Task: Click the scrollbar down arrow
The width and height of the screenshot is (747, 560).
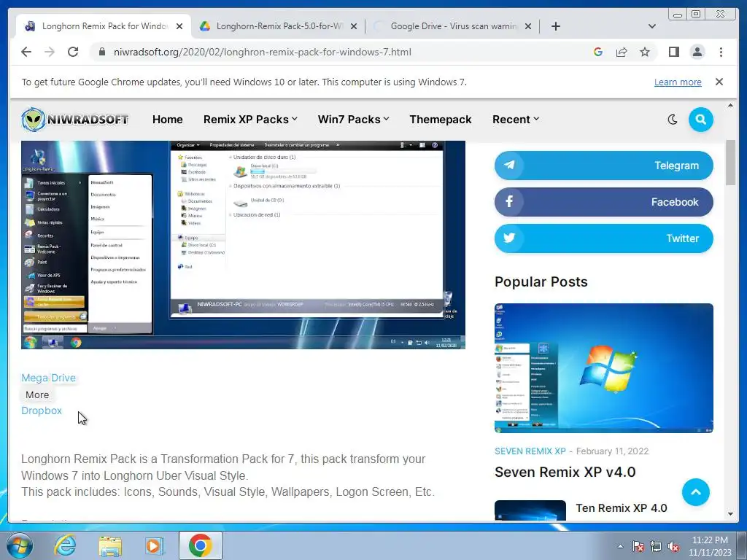Action: click(x=730, y=514)
